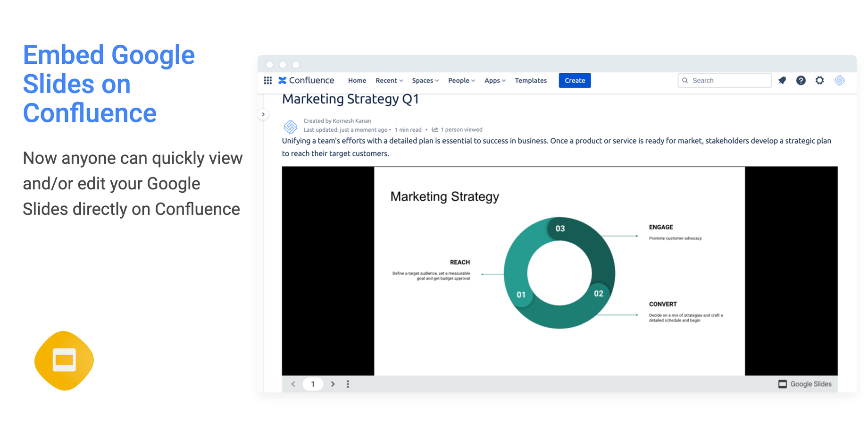Viewport: 868px width, 425px height.
Task: Expand the sidebar with the chevron
Action: (263, 114)
